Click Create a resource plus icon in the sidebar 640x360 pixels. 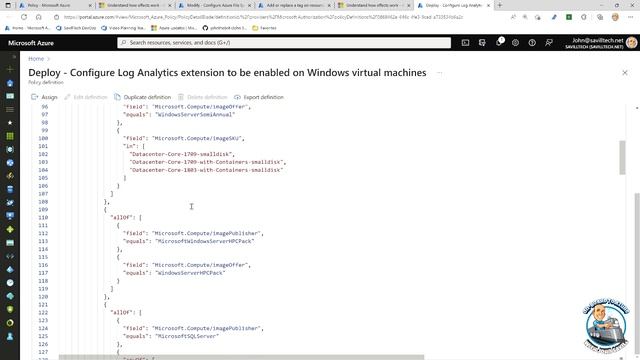tap(10, 69)
